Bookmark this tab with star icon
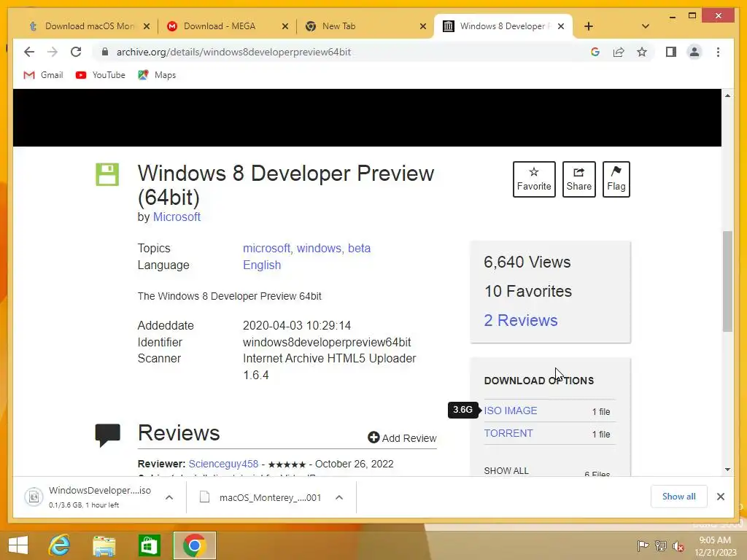Screen dimensions: 747x560 coord(642,52)
